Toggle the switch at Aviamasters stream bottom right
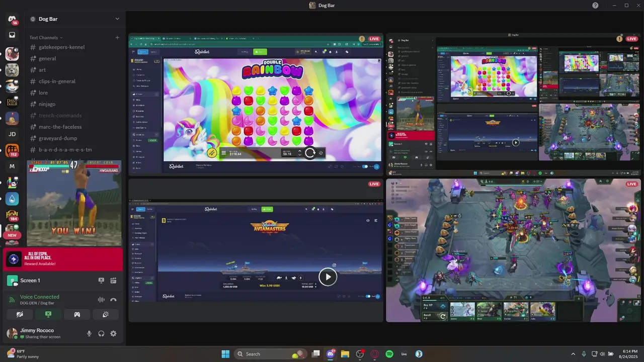Image resolution: width=644 pixels, height=362 pixels. point(368,296)
